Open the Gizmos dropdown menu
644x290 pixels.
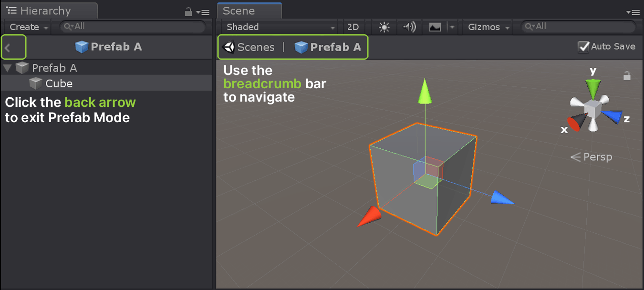click(x=488, y=27)
